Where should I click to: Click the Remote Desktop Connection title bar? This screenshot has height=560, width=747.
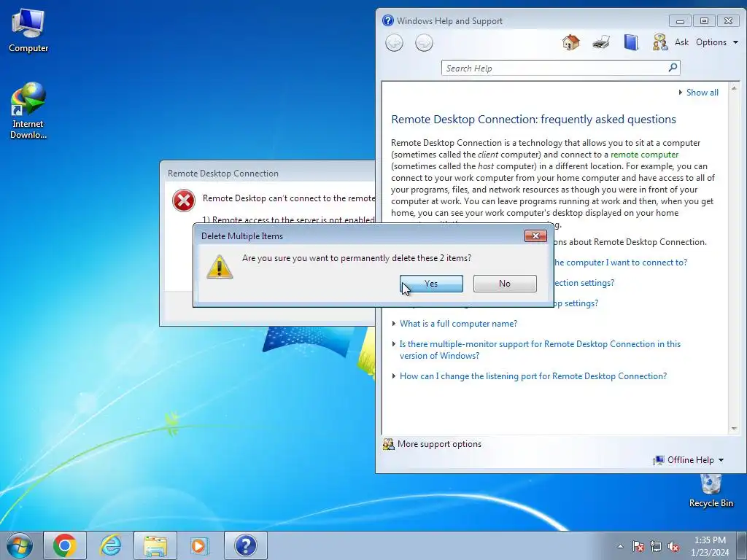coord(268,173)
